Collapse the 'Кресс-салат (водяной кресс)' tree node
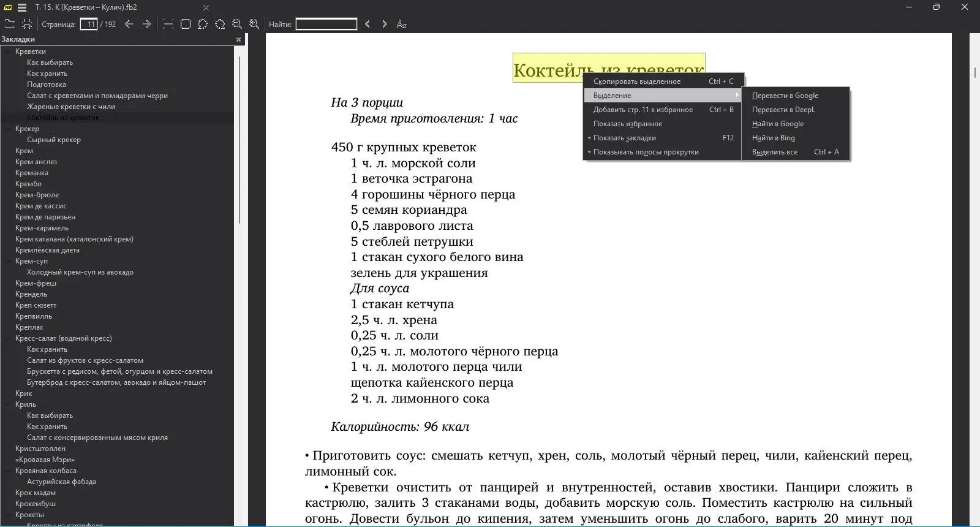The width and height of the screenshot is (980, 527). 8,338
